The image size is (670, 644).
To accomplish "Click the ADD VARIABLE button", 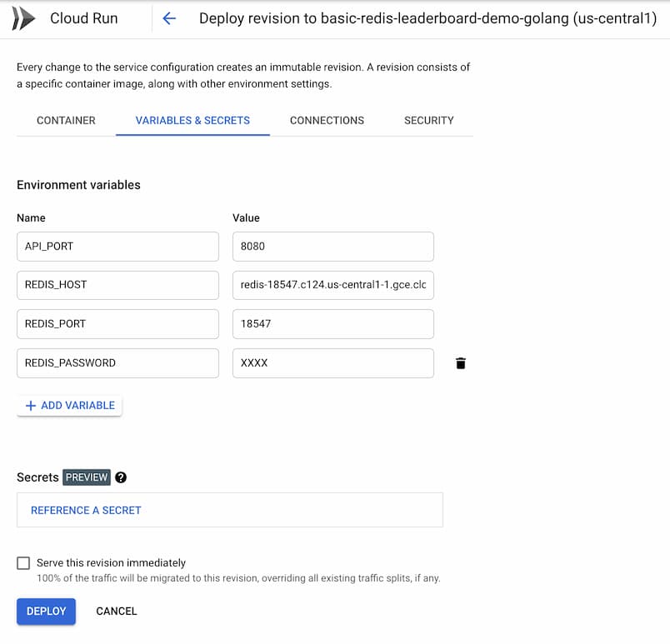I will click(70, 405).
